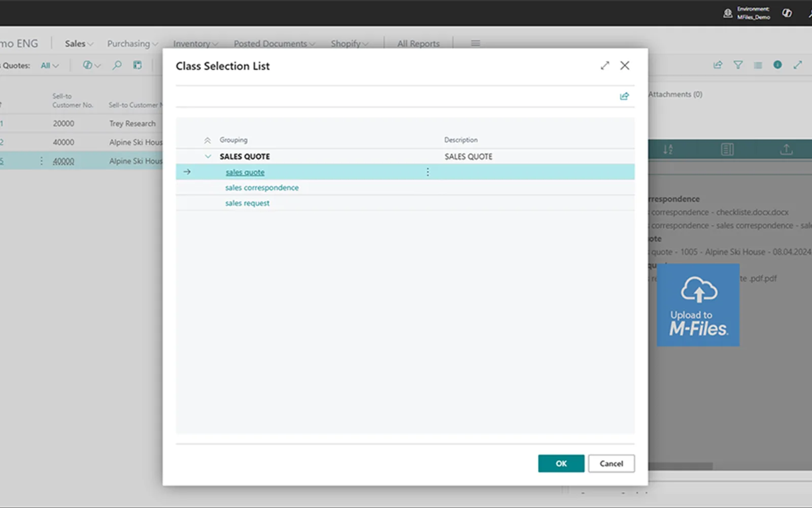Open the Attachments (0) section
Image resolution: width=812 pixels, height=508 pixels.
675,94
